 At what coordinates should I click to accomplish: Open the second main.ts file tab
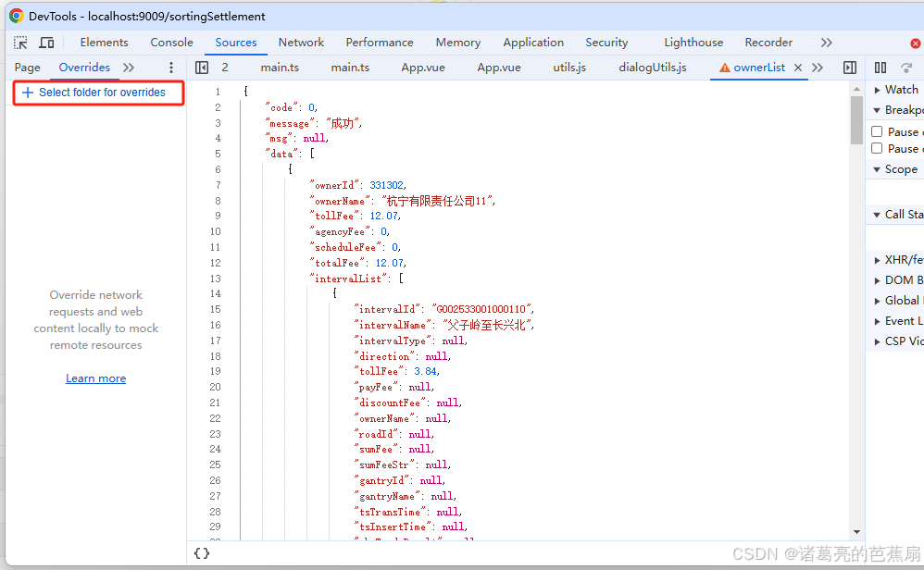[x=350, y=68]
